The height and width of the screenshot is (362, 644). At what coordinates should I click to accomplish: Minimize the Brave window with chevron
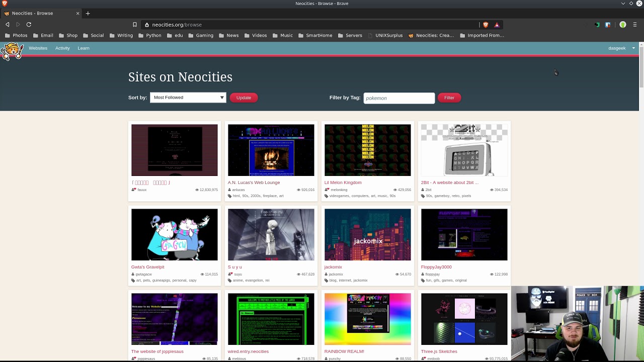tap(623, 4)
